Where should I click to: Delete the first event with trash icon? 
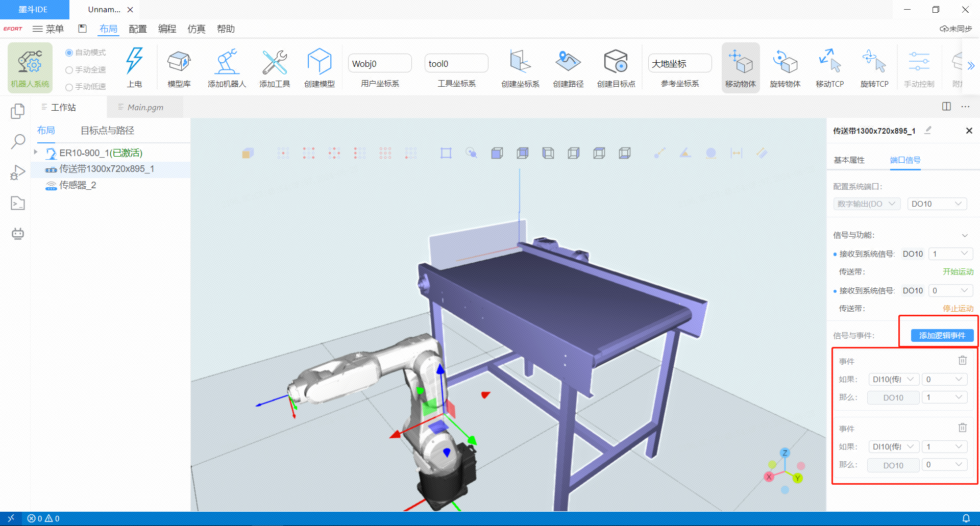[x=963, y=360]
